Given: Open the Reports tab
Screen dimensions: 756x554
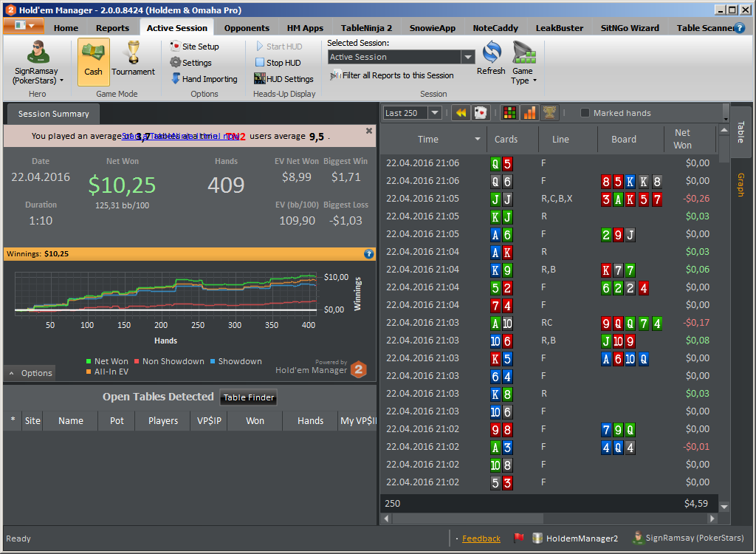Looking at the screenshot, I should [112, 28].
